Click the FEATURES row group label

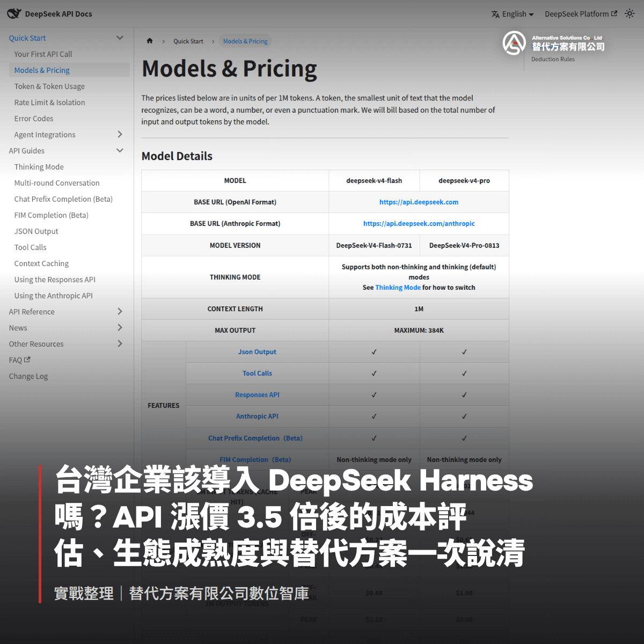[164, 406]
